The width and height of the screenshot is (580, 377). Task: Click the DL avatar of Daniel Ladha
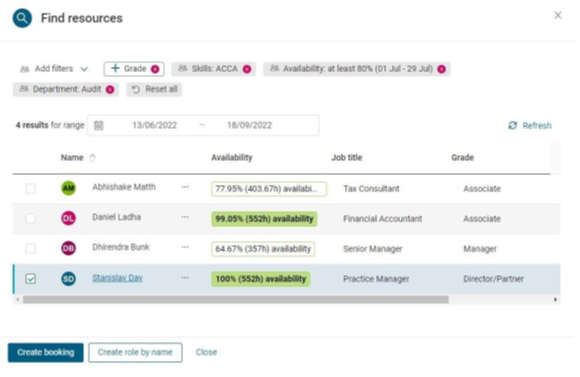click(x=68, y=218)
